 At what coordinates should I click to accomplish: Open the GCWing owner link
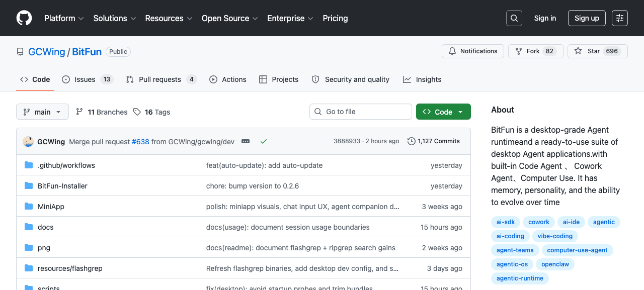(x=47, y=52)
